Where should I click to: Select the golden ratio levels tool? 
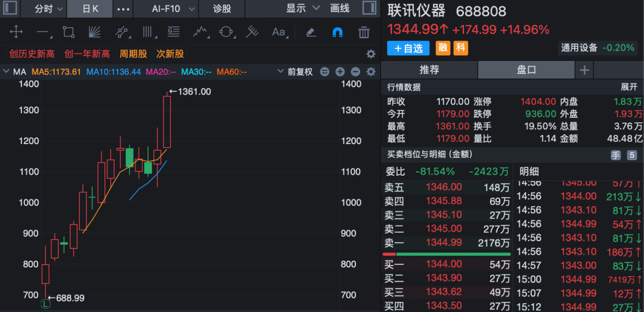(174, 32)
